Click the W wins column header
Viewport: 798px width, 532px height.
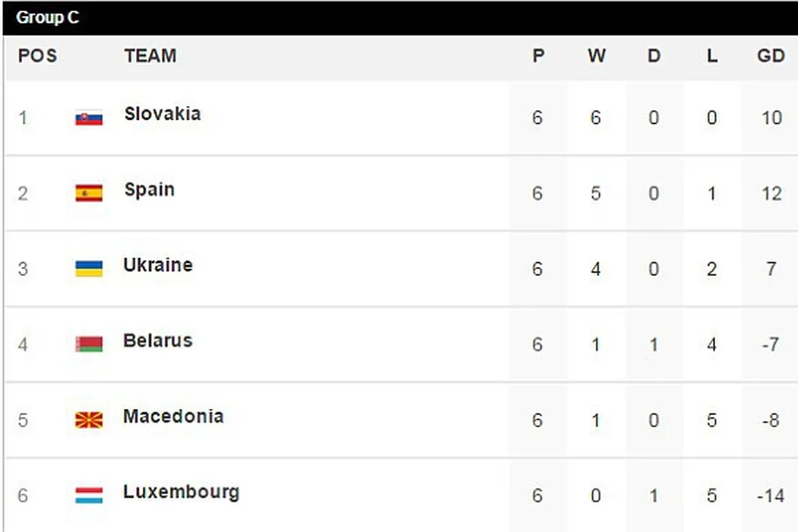[597, 56]
